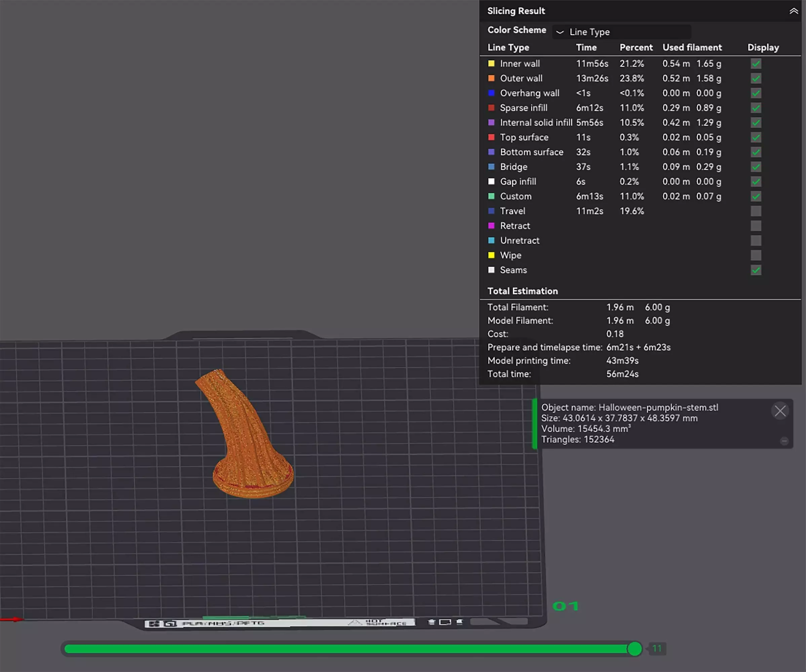Collapse the Slicing Result panel

pos(793,11)
